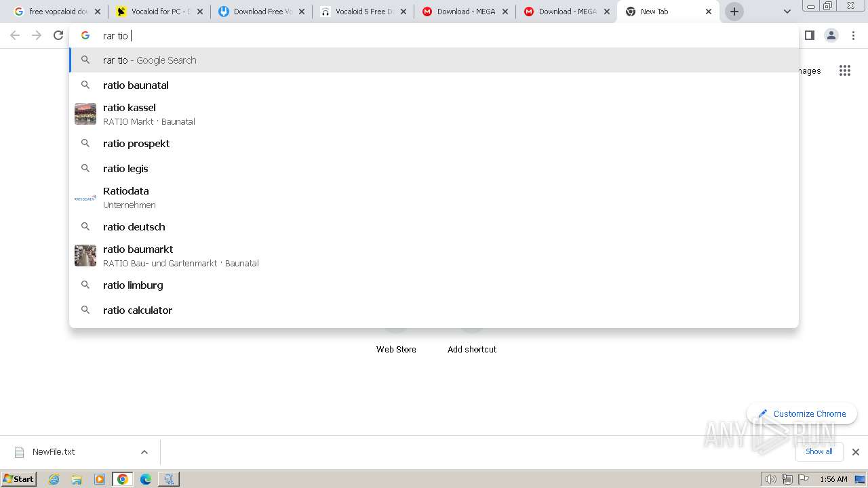Open a new tab with plus button
Image resolution: width=868 pixels, height=488 pixels.
click(734, 12)
